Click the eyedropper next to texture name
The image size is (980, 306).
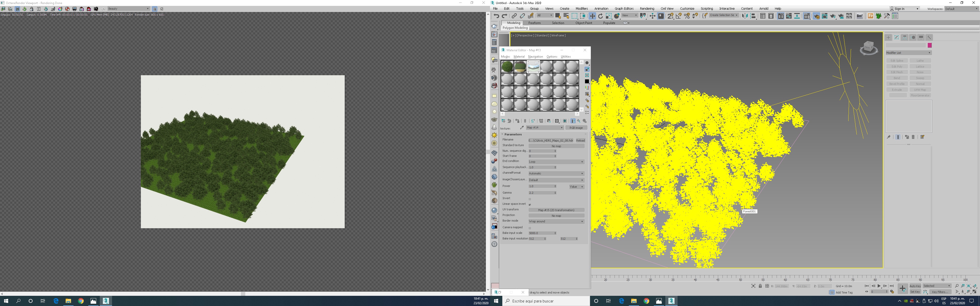coord(522,128)
